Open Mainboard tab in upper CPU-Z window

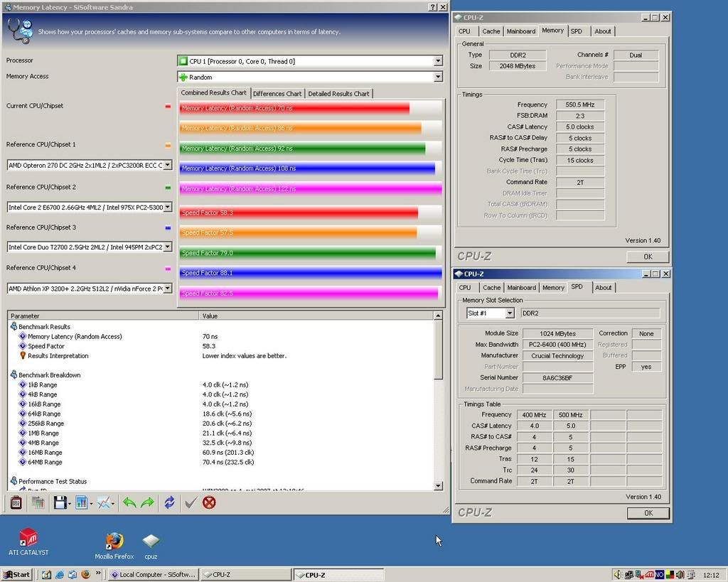(521, 31)
